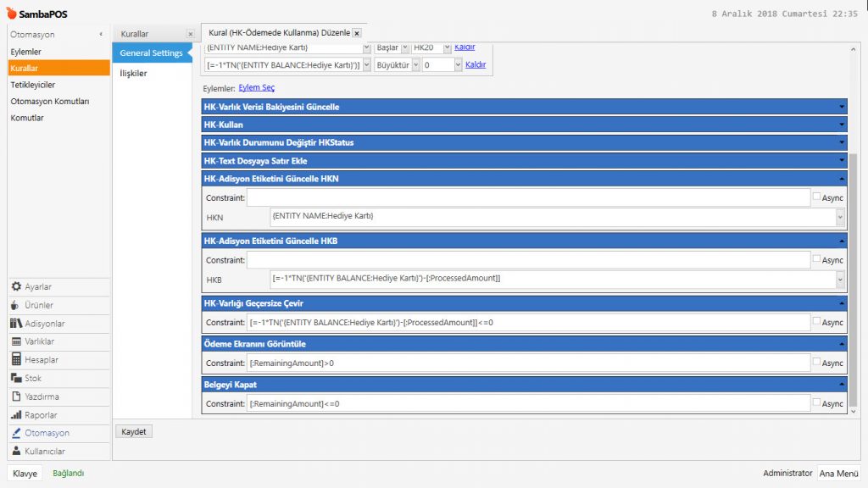Click the Raporlar bar chart icon
Viewport: 868px width, 488px height.
(x=16, y=415)
